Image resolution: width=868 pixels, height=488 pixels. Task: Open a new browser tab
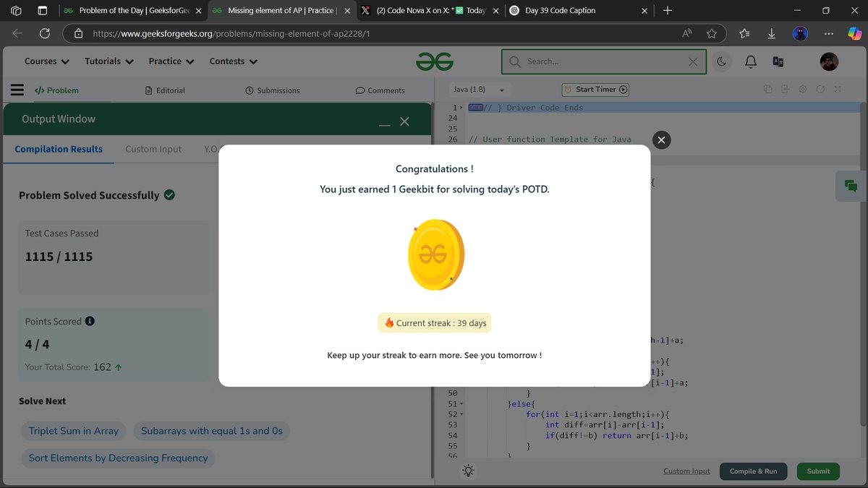(667, 11)
